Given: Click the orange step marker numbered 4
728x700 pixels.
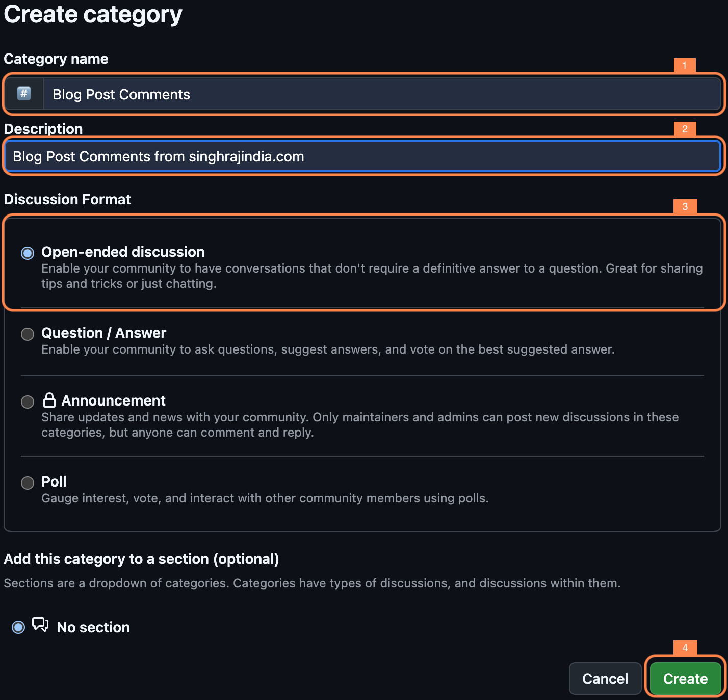Looking at the screenshot, I should pos(685,648).
